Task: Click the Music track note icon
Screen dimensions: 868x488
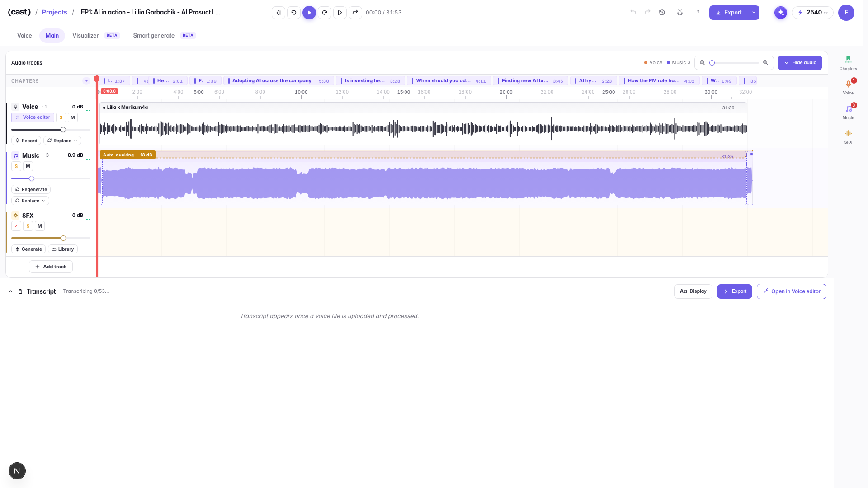Action: 16,155
